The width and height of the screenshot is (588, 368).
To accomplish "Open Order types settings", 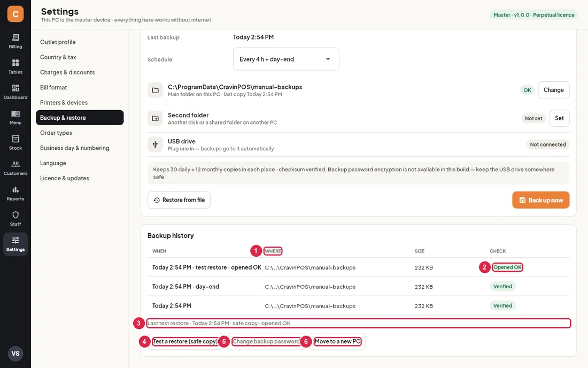I will (x=80, y=133).
